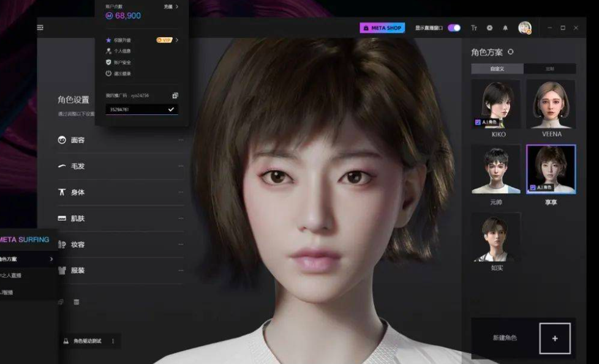Click the promo code input field

click(x=135, y=110)
